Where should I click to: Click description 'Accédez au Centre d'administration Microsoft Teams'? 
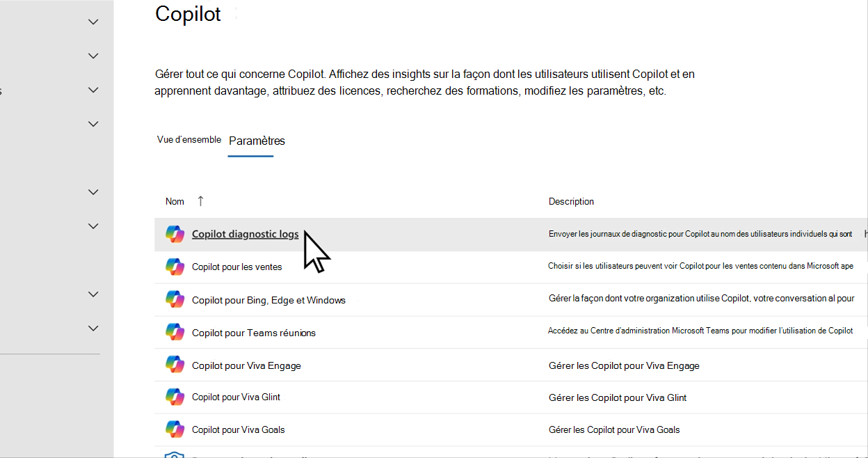[x=700, y=331]
